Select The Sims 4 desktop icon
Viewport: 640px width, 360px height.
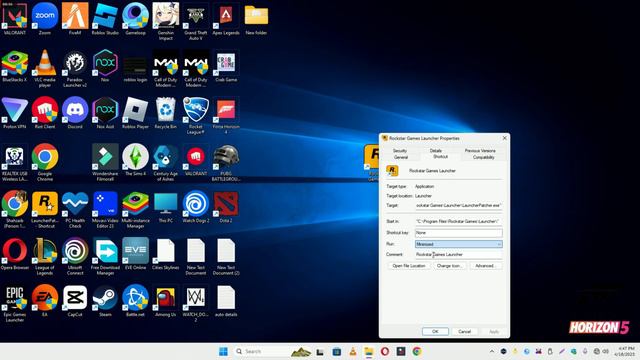coord(136,160)
